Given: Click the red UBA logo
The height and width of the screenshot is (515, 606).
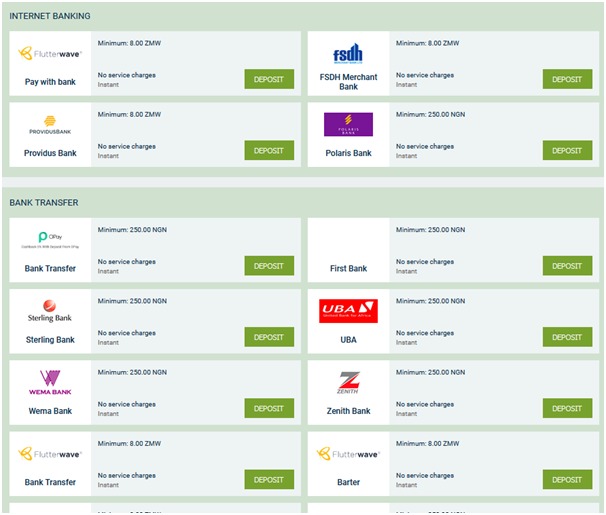Looking at the screenshot, I should coord(348,311).
